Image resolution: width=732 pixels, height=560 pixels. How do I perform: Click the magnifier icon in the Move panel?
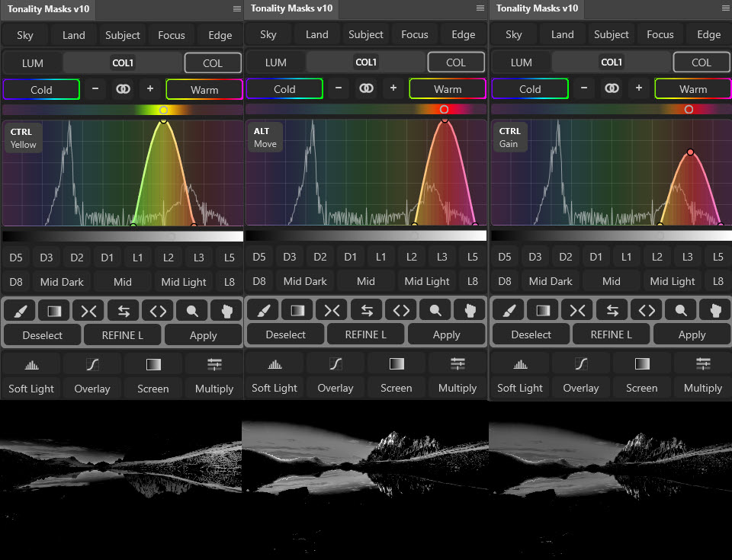click(435, 310)
